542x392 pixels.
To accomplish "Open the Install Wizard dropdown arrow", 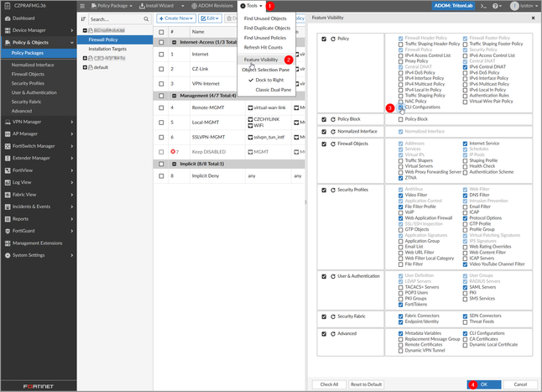I will [x=183, y=6].
